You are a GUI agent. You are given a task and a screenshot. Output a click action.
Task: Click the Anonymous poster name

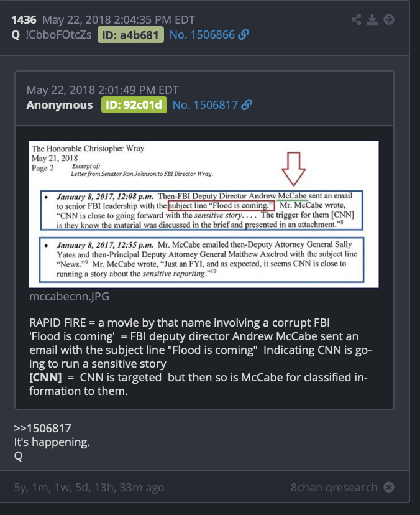pos(60,104)
